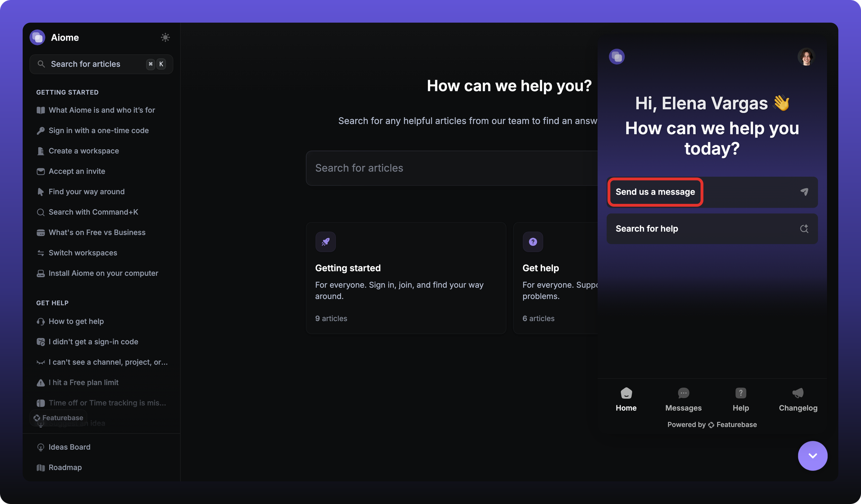Toggle the light/dark theme sun icon
The width and height of the screenshot is (861, 504).
[165, 37]
